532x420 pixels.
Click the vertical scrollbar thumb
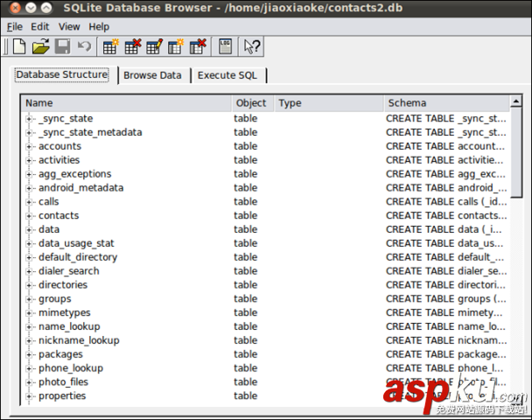click(x=516, y=152)
